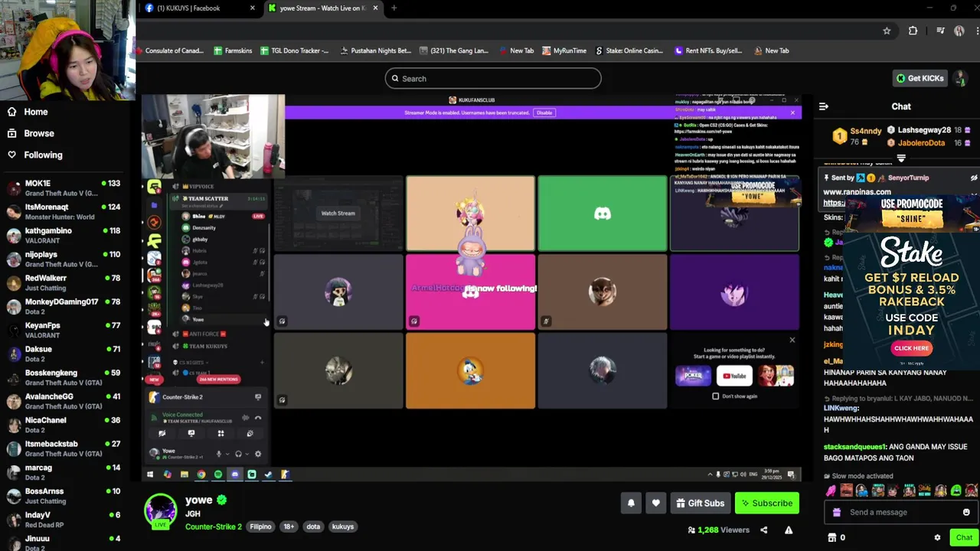Open a new browser tab
Image resolution: width=980 pixels, height=551 pixels.
394,8
